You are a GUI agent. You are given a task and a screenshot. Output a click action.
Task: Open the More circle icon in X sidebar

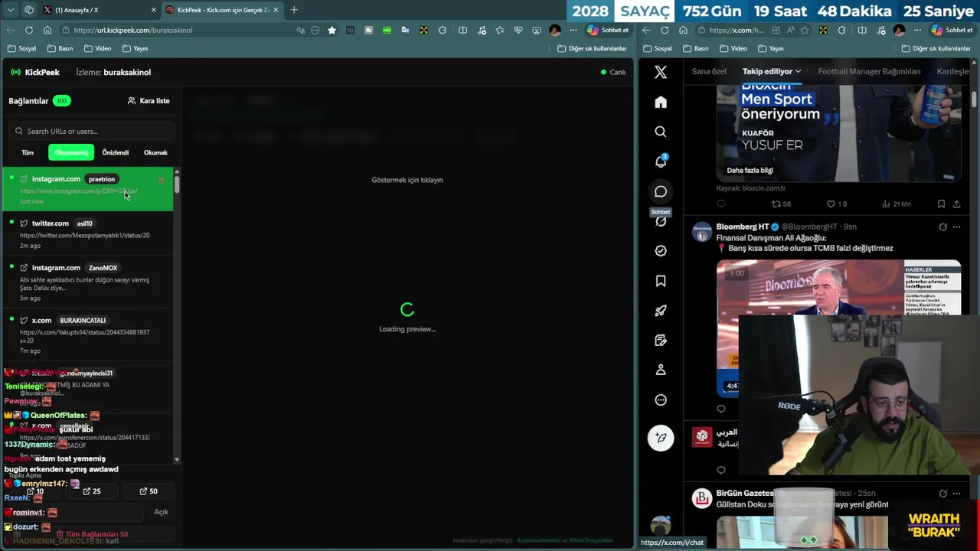[x=661, y=399]
